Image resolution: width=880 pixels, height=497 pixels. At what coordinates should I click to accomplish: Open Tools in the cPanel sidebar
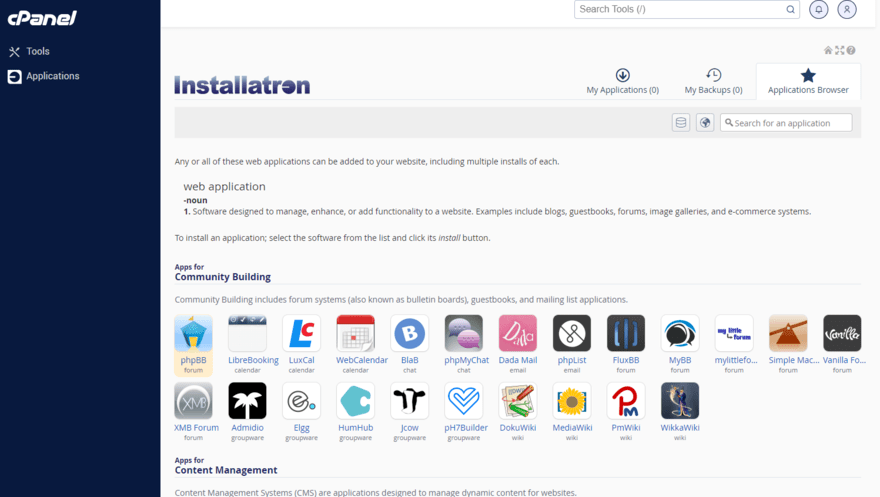click(x=29, y=51)
